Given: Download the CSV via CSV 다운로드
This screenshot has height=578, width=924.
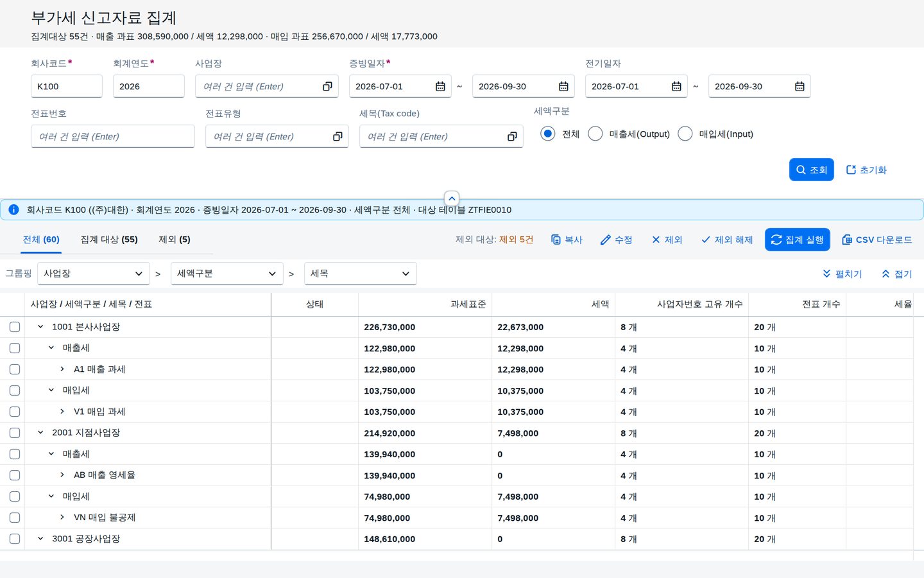Looking at the screenshot, I should point(877,240).
